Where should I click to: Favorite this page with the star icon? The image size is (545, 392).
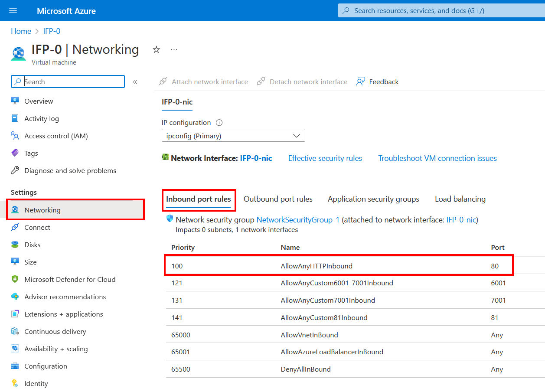click(157, 50)
